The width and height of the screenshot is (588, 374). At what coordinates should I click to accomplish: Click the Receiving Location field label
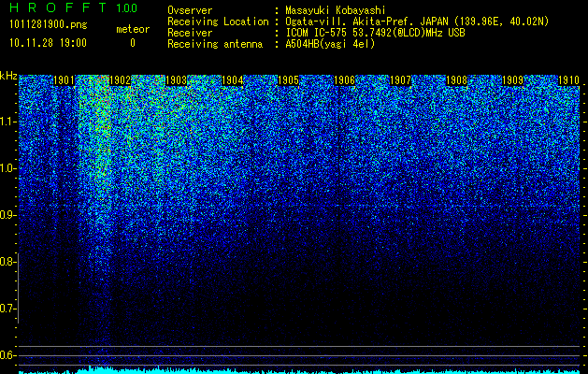tap(218, 22)
